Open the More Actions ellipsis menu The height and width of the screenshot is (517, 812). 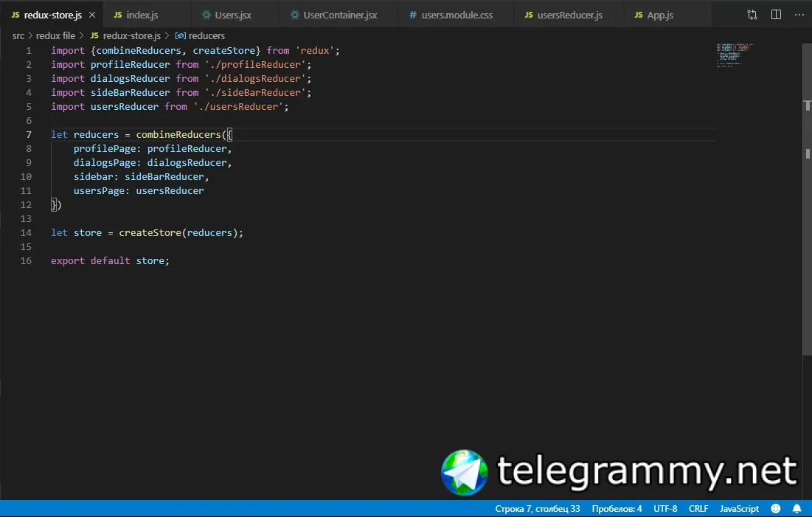pyautogui.click(x=799, y=15)
